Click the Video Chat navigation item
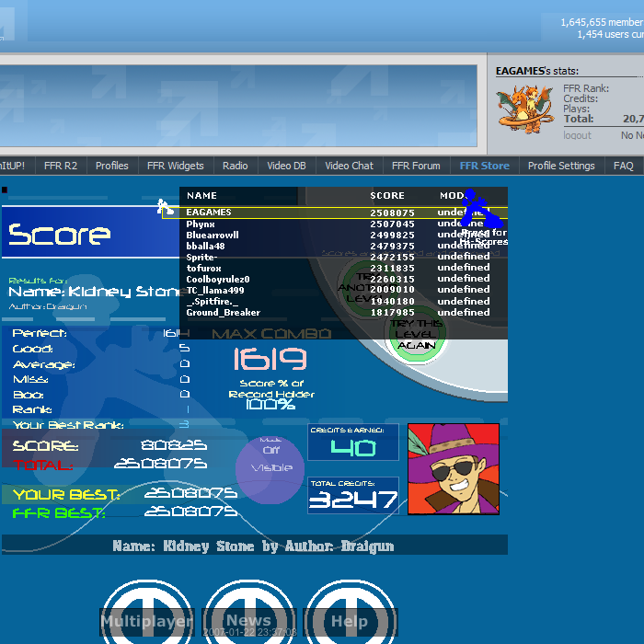The height and width of the screenshot is (644, 644). point(350,166)
